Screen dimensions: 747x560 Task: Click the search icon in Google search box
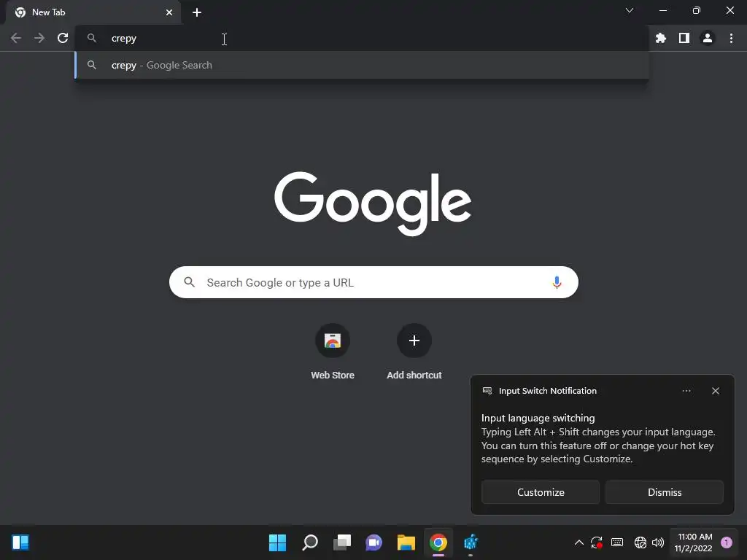click(189, 282)
